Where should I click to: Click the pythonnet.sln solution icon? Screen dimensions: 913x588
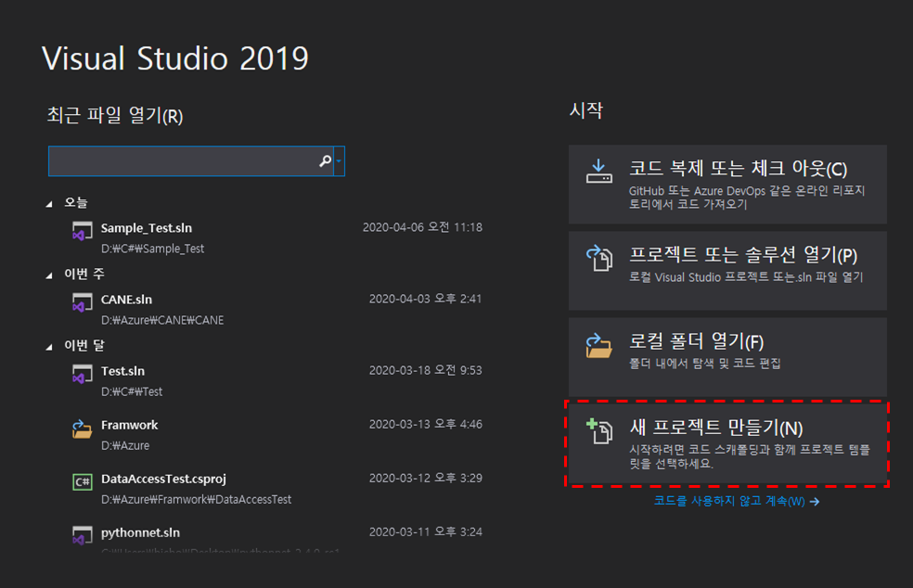click(x=82, y=536)
